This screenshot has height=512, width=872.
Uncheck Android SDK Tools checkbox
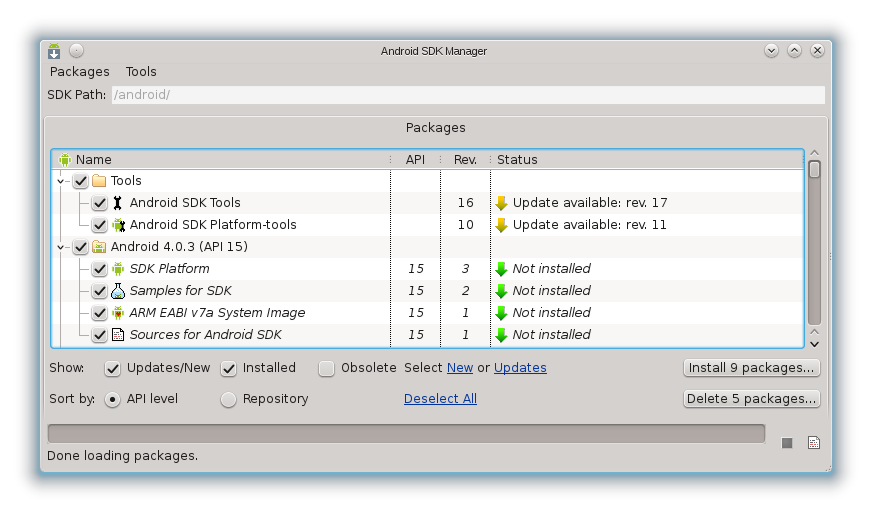[100, 203]
